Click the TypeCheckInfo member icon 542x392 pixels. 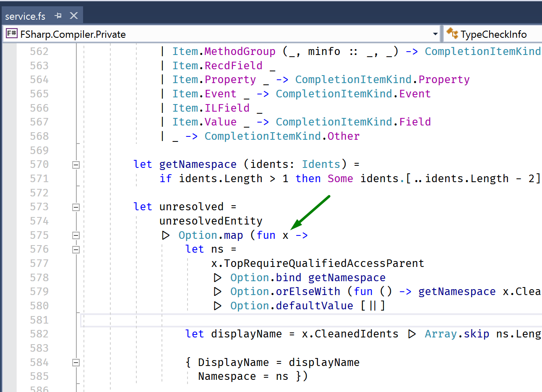[453, 34]
